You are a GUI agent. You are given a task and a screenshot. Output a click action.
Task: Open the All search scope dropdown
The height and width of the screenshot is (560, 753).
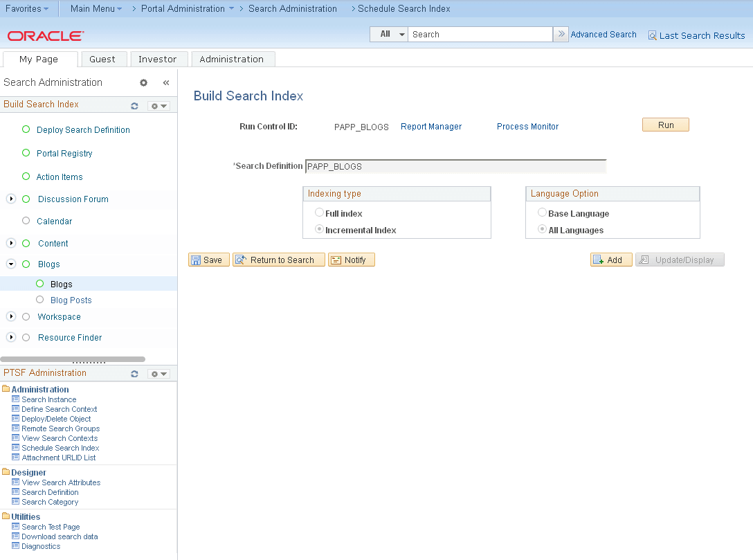[388, 33]
